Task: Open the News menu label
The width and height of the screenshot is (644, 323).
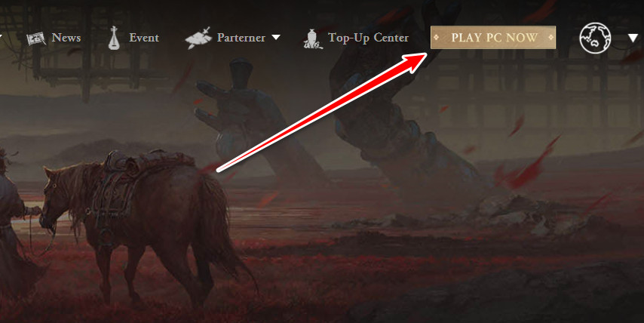Action: point(66,38)
